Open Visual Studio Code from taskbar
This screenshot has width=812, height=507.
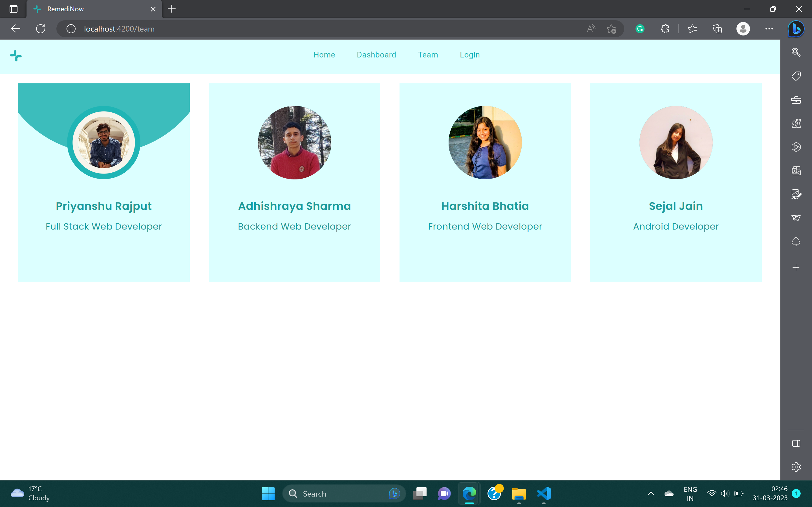coord(544,493)
